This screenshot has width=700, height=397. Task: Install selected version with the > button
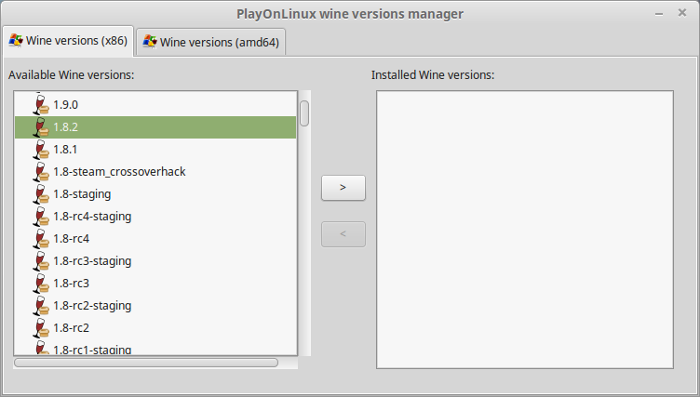(343, 188)
